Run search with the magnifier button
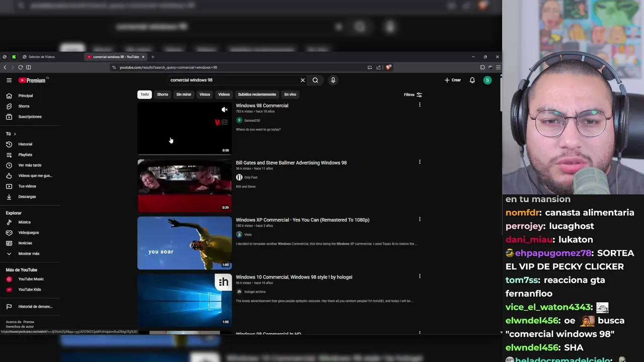Screen dimensions: 644x362 [315, 80]
